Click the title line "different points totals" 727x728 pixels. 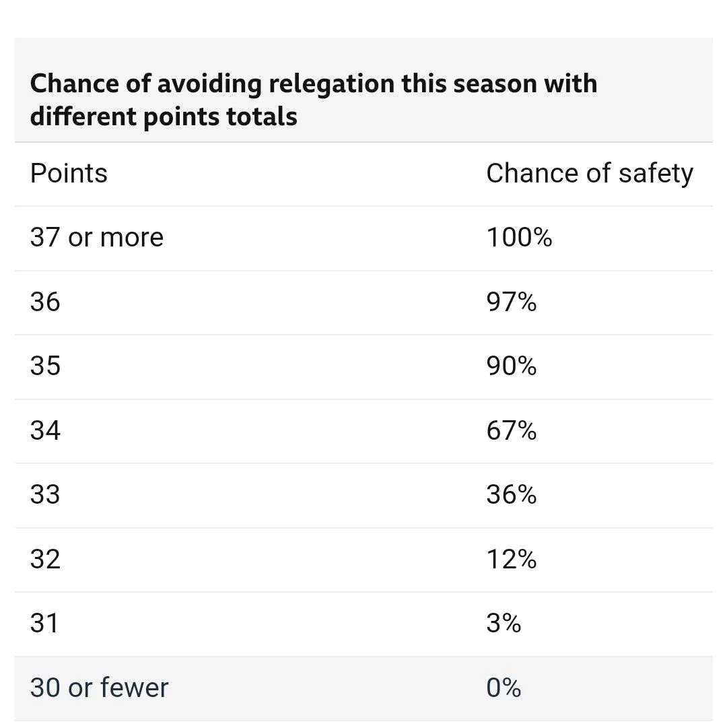[164, 117]
